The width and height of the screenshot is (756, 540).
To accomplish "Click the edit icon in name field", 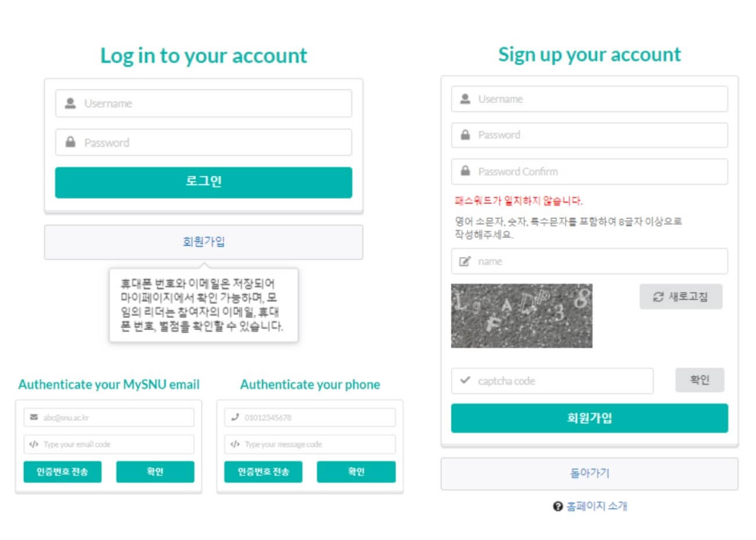I will coord(465,261).
